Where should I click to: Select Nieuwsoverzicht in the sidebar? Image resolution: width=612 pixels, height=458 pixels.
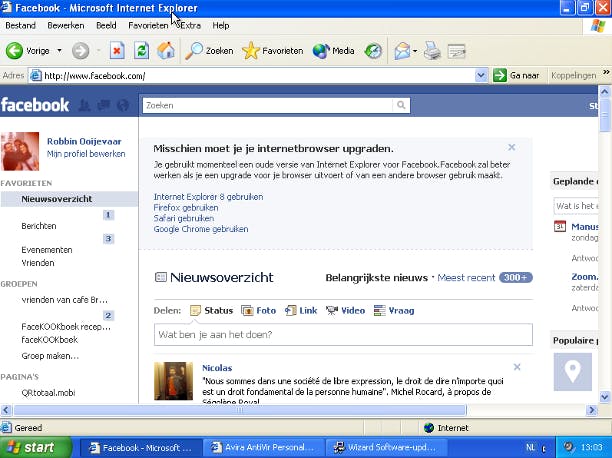tap(69, 199)
